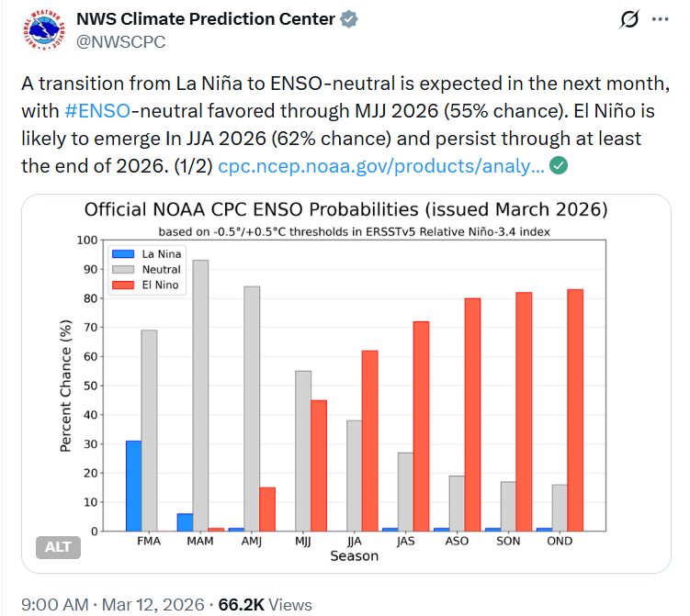Click the green checkmark after the cpc link

559,165
